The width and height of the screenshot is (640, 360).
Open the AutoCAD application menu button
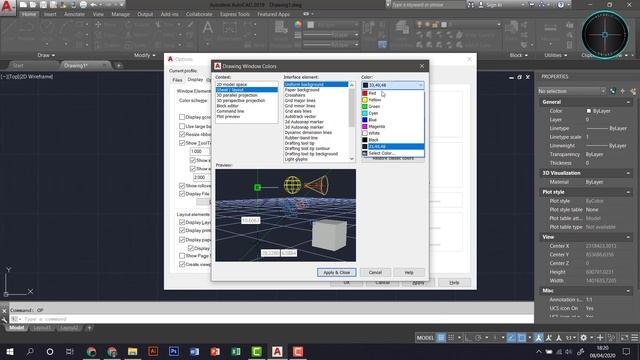pyautogui.click(x=7, y=7)
